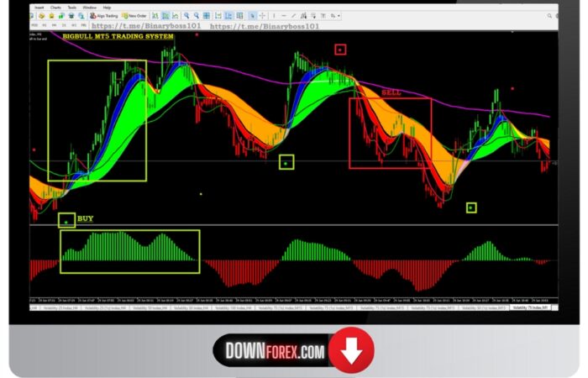Click the New Order button
The height and width of the screenshot is (378, 588).
134,16
